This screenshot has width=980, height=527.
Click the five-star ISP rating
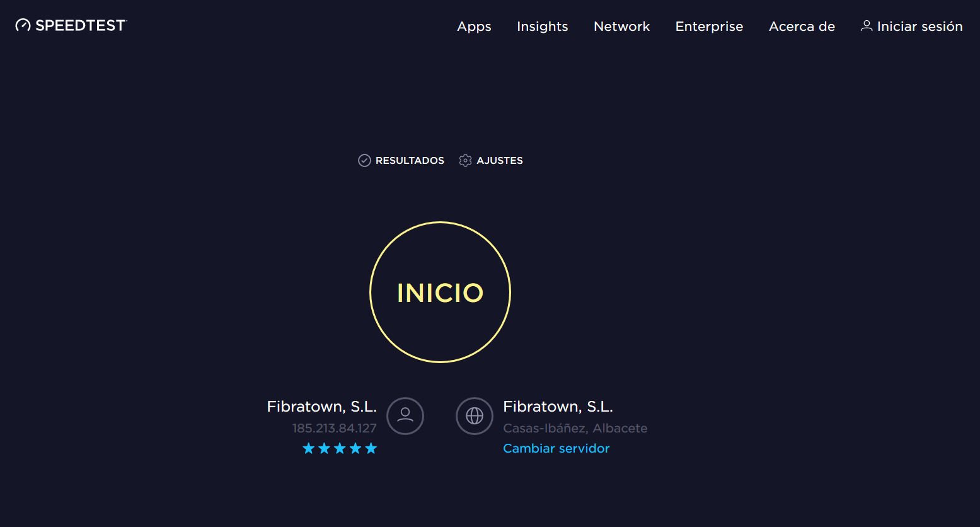click(x=340, y=448)
